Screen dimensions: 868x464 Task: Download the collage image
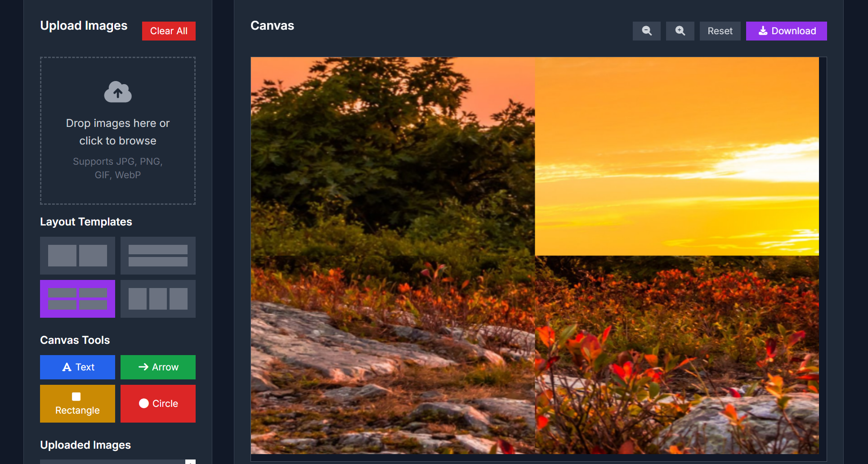pos(786,31)
